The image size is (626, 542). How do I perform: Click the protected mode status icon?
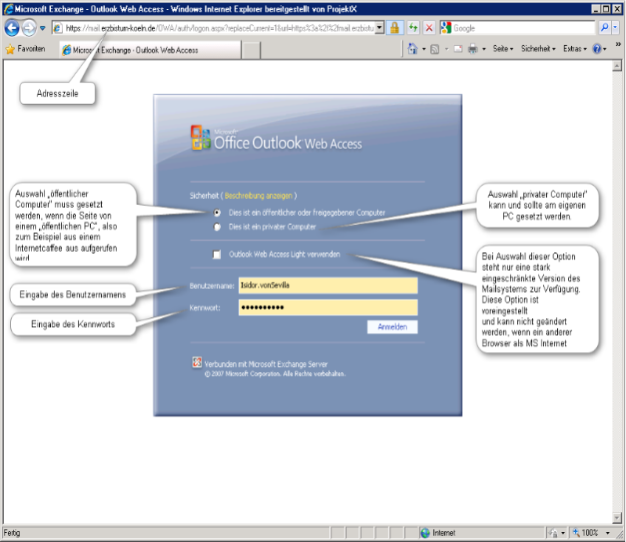click(x=554, y=533)
